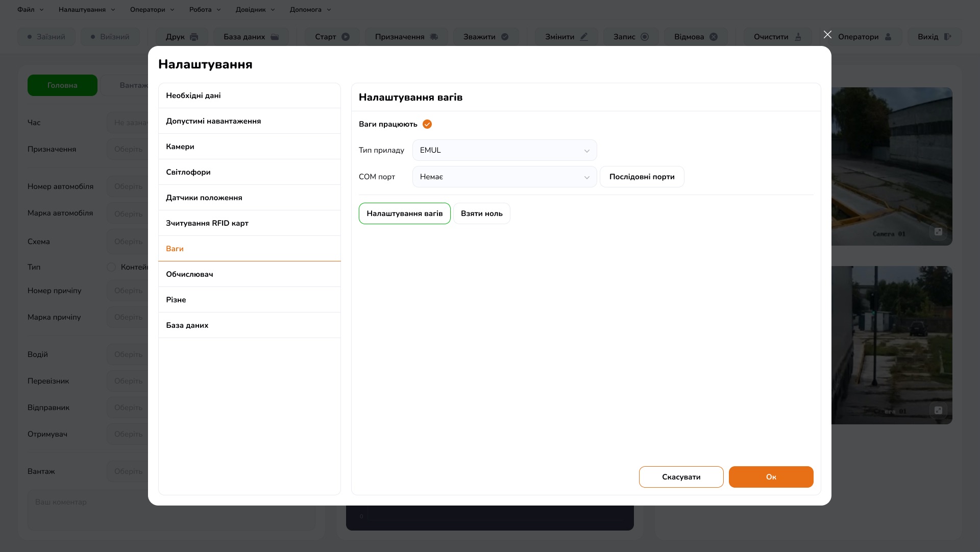Open the Водій dropdown in main form

[x=128, y=354]
